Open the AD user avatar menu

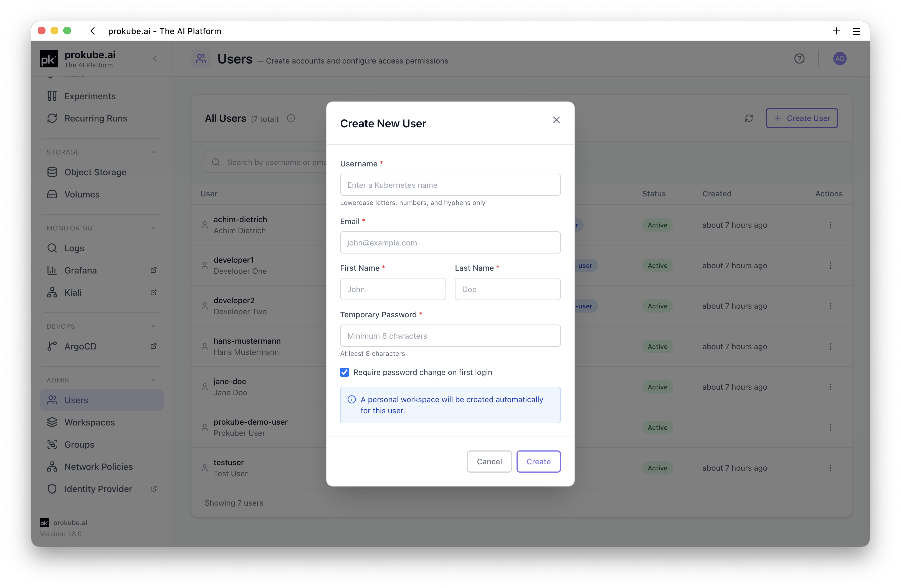pos(840,59)
